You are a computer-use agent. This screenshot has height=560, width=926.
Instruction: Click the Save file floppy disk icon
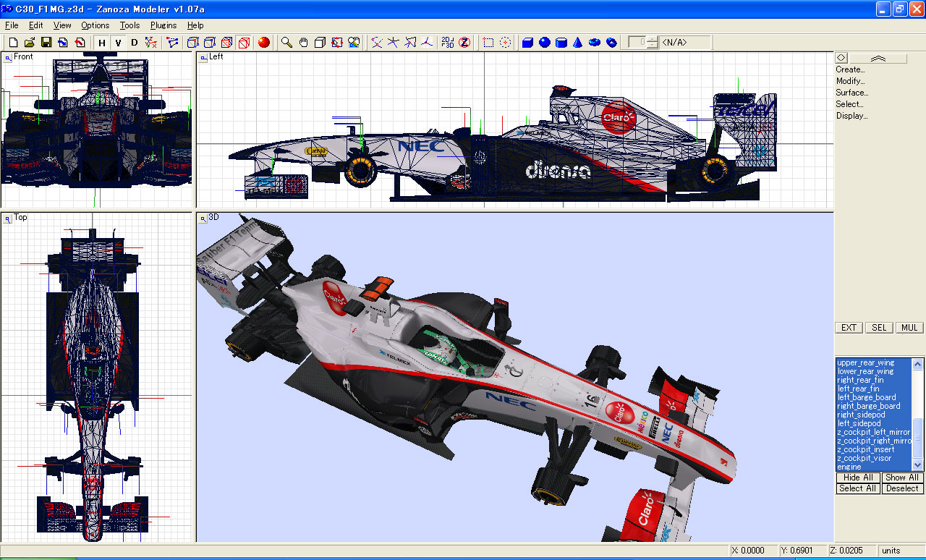(46, 43)
